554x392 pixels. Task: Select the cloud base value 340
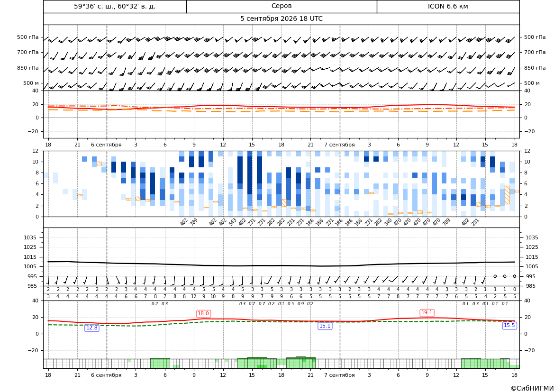pos(388,222)
